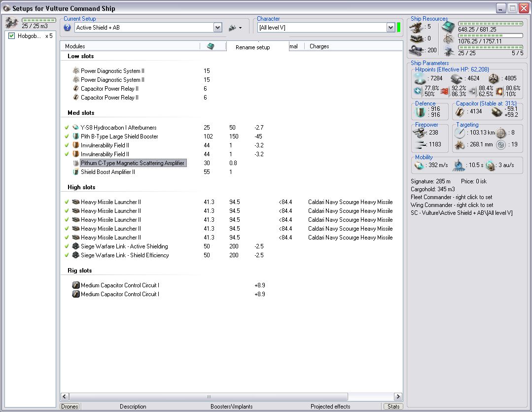Select first Capacitor Power Relay II module icon
Screen dimensions: 532x412
click(76, 88)
